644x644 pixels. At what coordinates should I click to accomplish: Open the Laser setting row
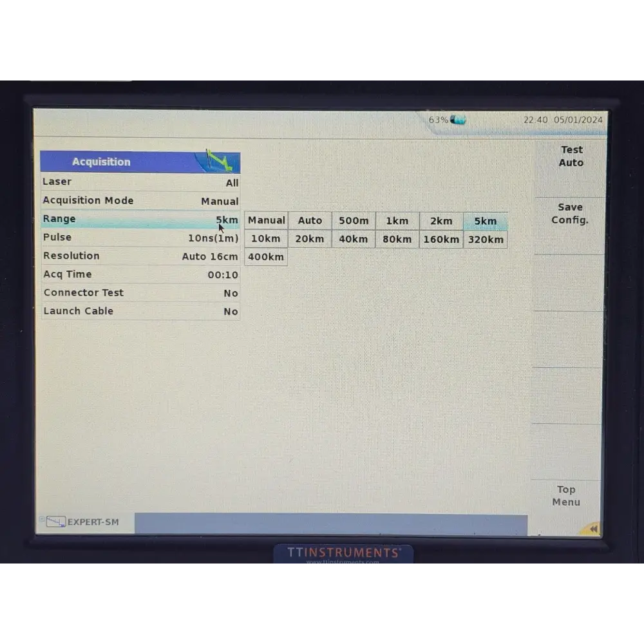[x=140, y=182]
